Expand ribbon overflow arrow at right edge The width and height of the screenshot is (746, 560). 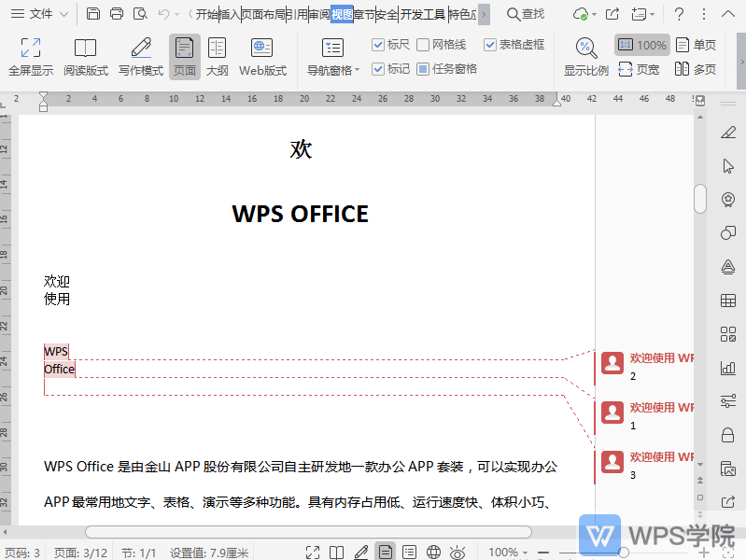click(741, 62)
